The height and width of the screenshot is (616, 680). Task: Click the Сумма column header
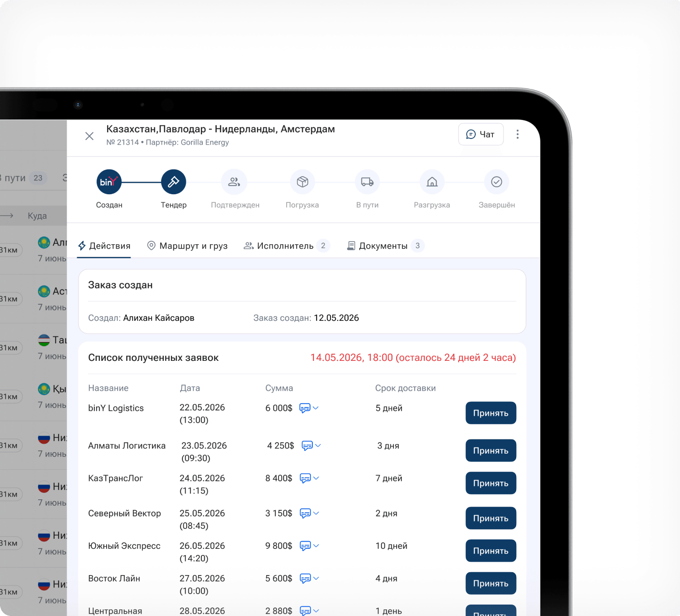279,388
